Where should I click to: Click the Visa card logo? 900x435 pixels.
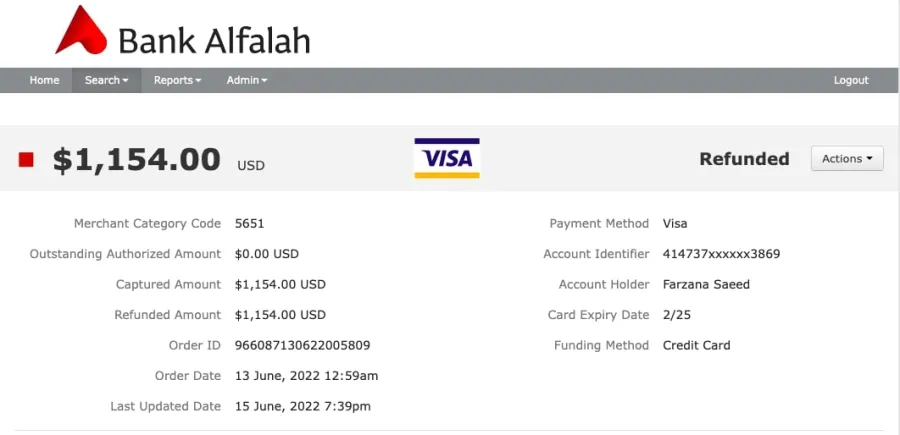pos(447,158)
